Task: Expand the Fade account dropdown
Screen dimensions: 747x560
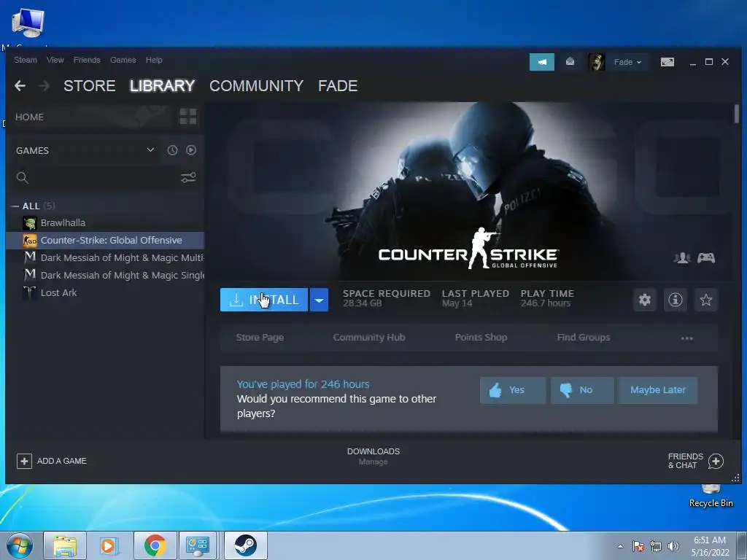Action: pos(627,62)
